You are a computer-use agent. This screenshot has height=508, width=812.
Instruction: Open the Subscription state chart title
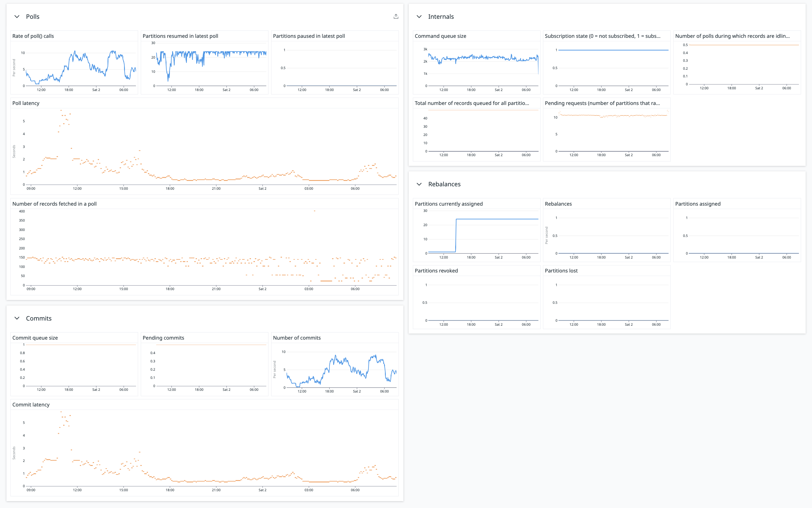602,36
